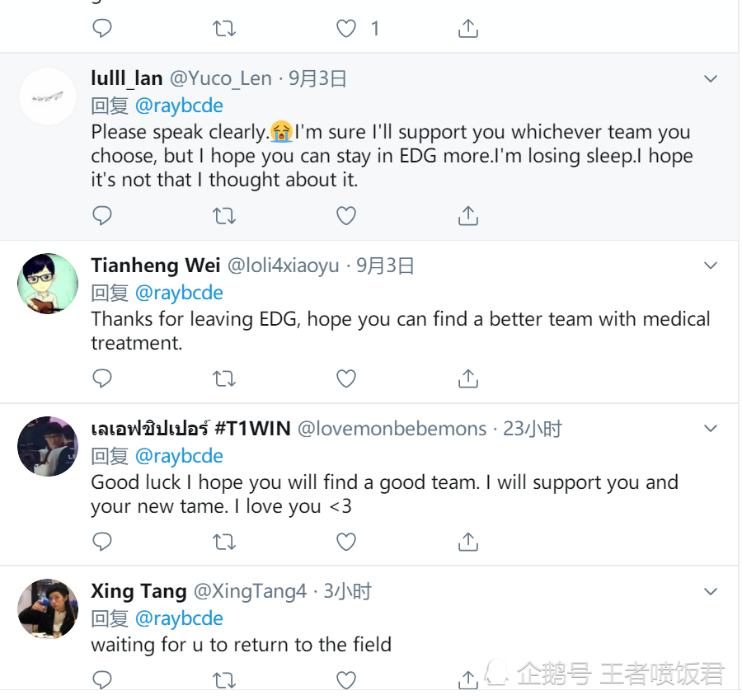The width and height of the screenshot is (742, 700).
Task: Retweet lulll_lan's reply
Action: pos(223,216)
